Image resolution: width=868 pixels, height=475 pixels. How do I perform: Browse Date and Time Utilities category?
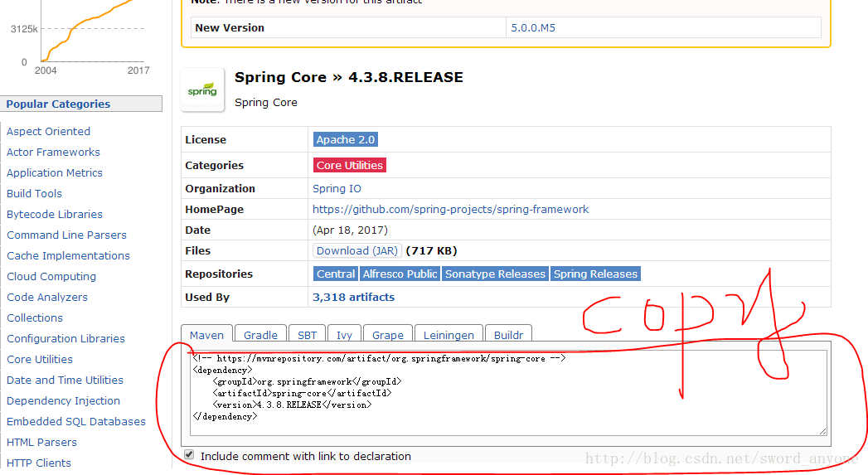[65, 380]
